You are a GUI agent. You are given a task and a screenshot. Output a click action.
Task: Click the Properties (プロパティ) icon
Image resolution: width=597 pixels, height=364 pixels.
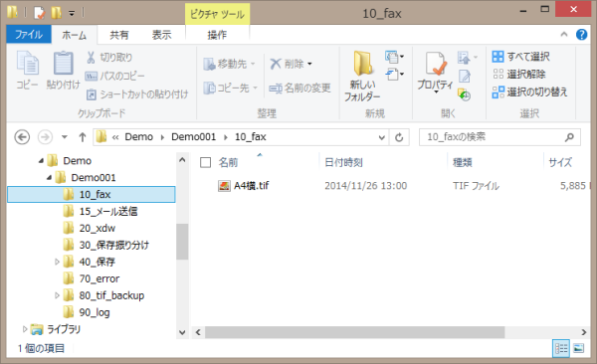436,72
